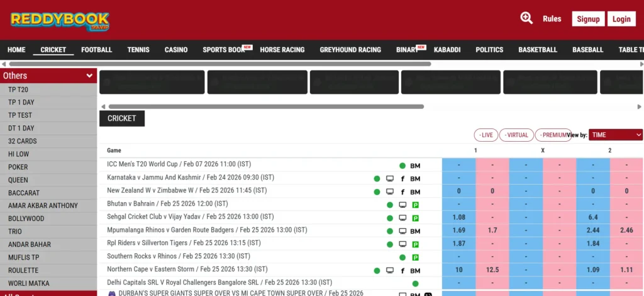
Task: Open the HORSE RACING nav tab
Action: tap(282, 50)
